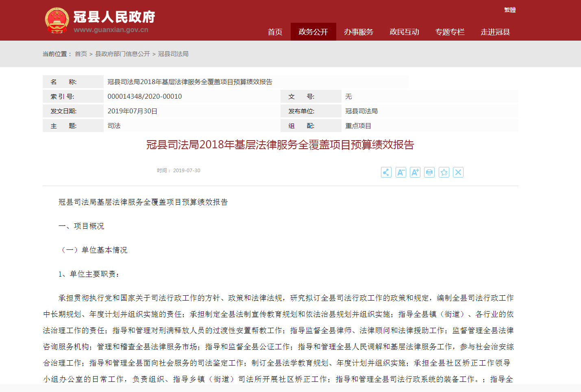The height and width of the screenshot is (392, 581).
Task: Click first body line 冠县司法局基层法律服务全覆盖项目预算绩效报告
Action: point(143,202)
